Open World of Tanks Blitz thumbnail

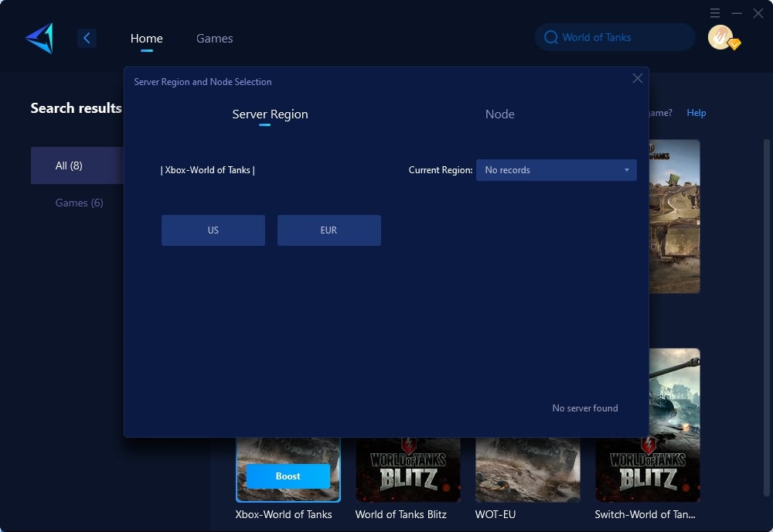click(x=407, y=469)
